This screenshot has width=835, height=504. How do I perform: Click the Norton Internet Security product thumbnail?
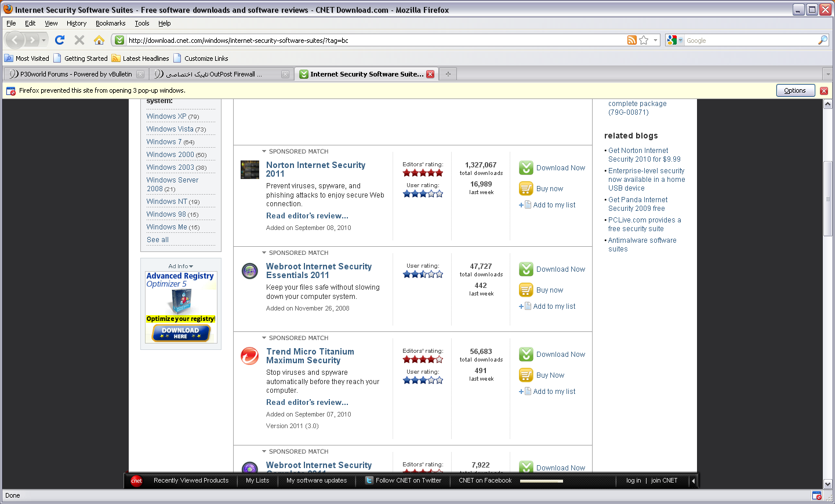[250, 170]
